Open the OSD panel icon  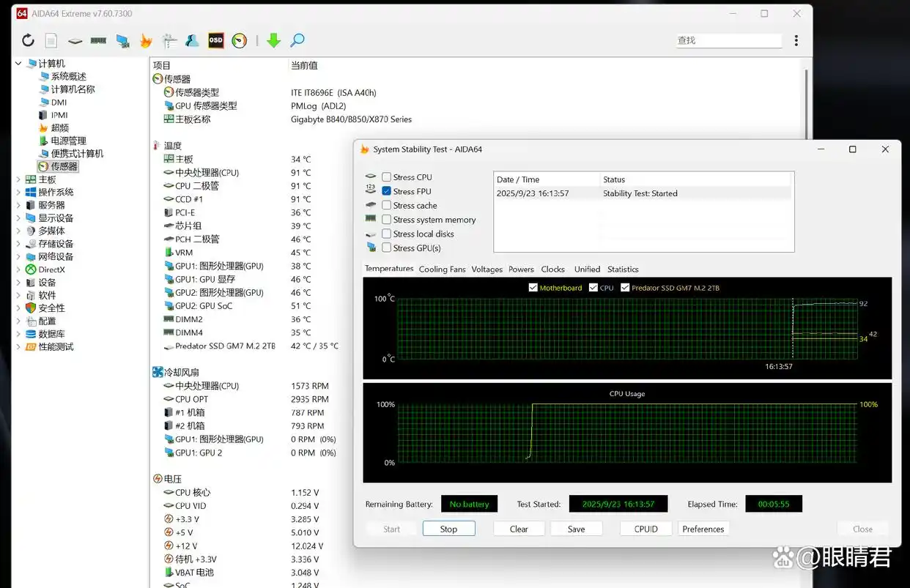[x=215, y=40]
